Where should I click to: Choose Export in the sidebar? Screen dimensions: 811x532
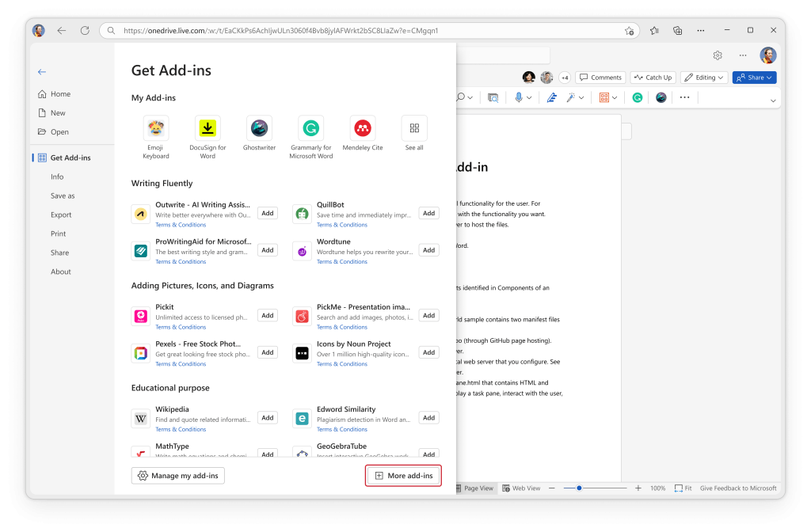pos(61,215)
